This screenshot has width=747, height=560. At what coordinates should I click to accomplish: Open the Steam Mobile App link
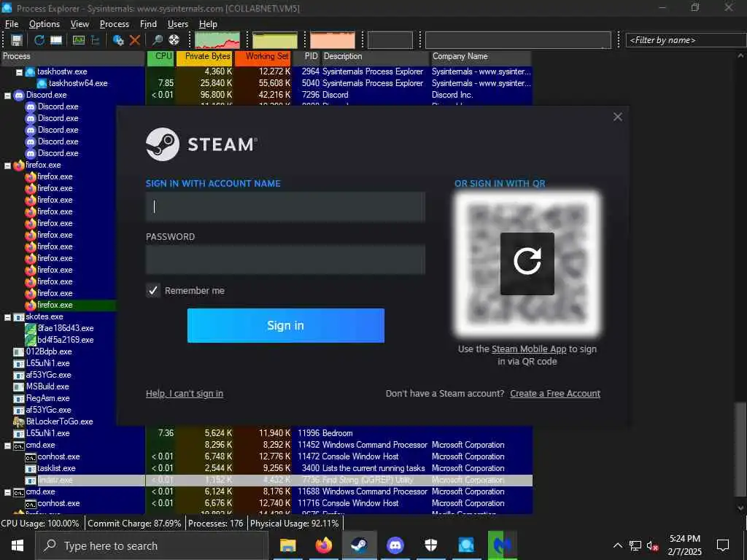(x=529, y=349)
